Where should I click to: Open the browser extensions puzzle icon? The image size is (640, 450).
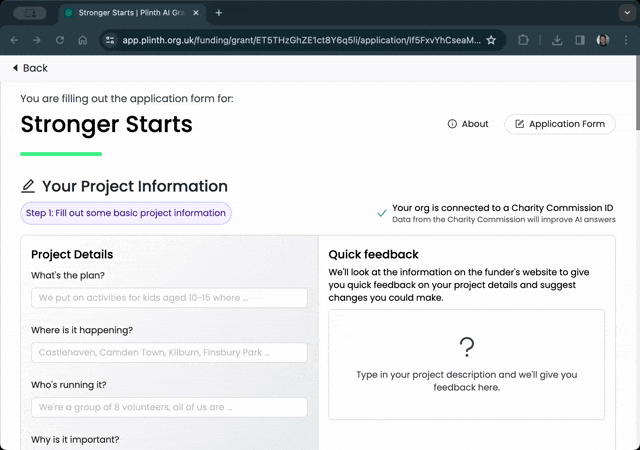click(x=524, y=40)
